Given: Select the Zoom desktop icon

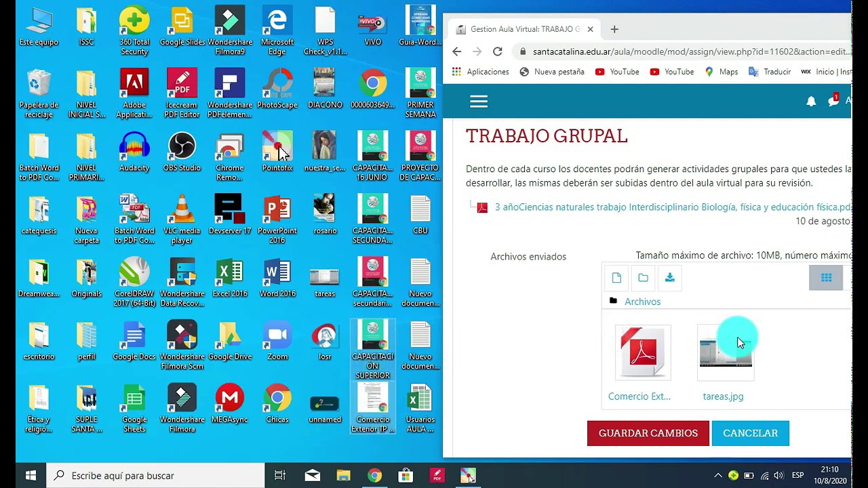Looking at the screenshot, I should [x=277, y=341].
